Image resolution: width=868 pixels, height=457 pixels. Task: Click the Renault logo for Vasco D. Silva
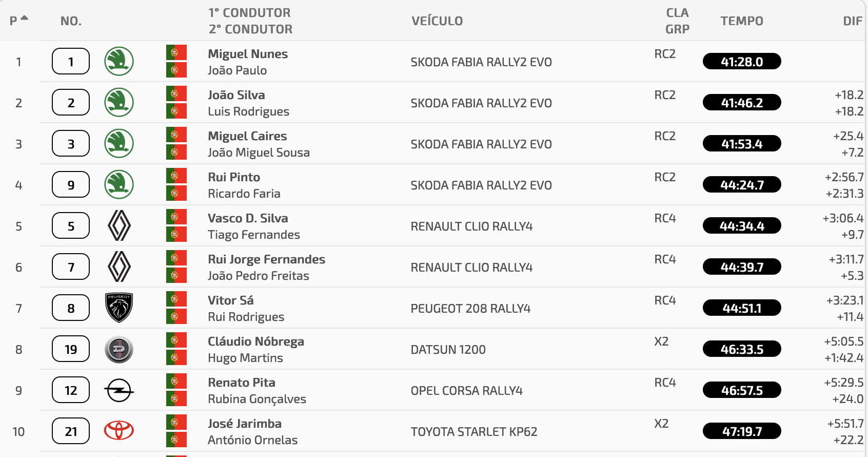[119, 226]
